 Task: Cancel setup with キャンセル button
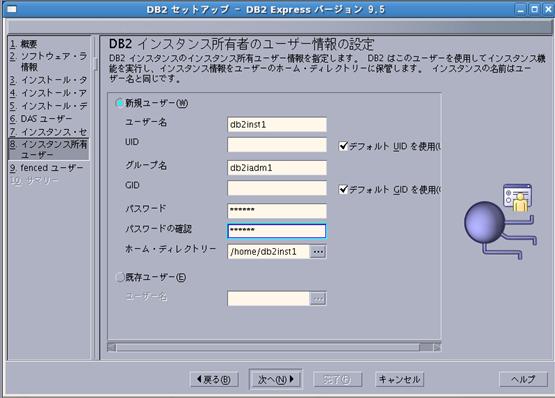pyautogui.click(x=399, y=380)
